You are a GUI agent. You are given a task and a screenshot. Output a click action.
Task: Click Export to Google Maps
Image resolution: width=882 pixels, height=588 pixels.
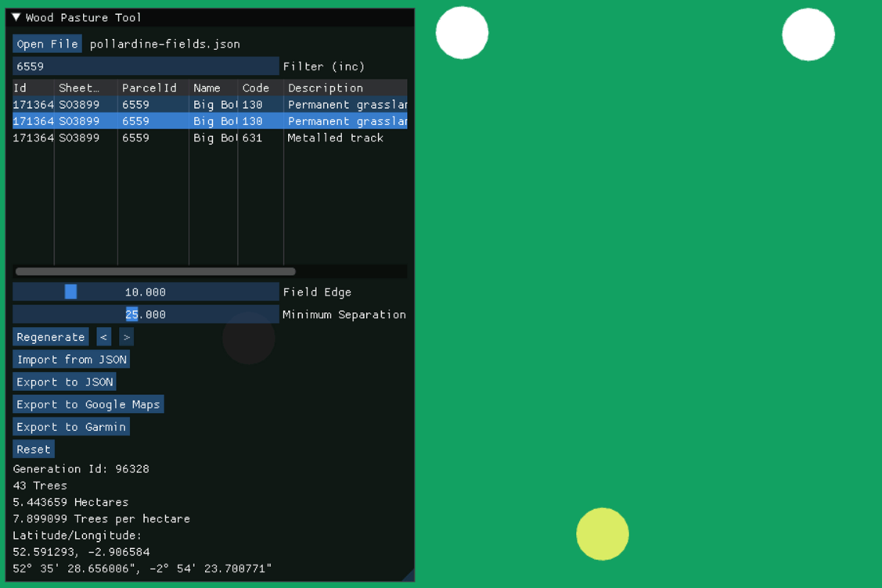[88, 404]
